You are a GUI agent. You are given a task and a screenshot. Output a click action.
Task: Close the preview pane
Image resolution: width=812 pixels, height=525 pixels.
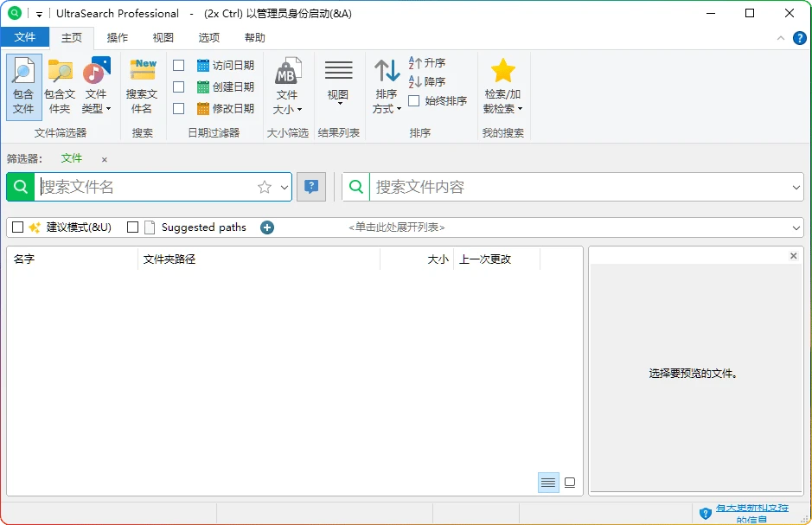point(793,256)
